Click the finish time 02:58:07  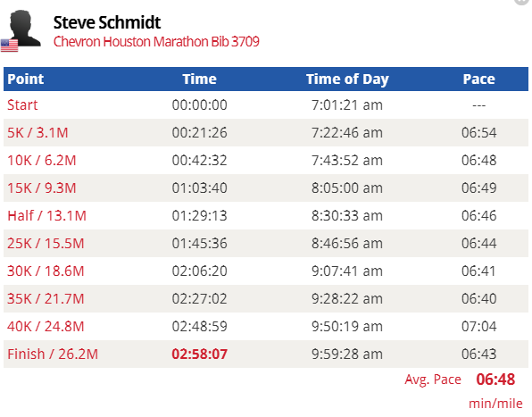point(200,354)
